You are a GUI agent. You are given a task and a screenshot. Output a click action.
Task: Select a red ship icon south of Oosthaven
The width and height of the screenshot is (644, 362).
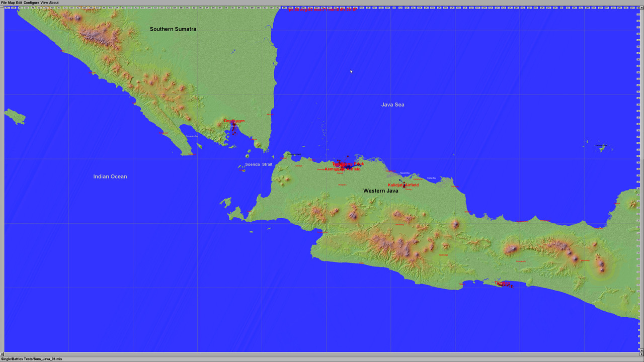point(233,134)
